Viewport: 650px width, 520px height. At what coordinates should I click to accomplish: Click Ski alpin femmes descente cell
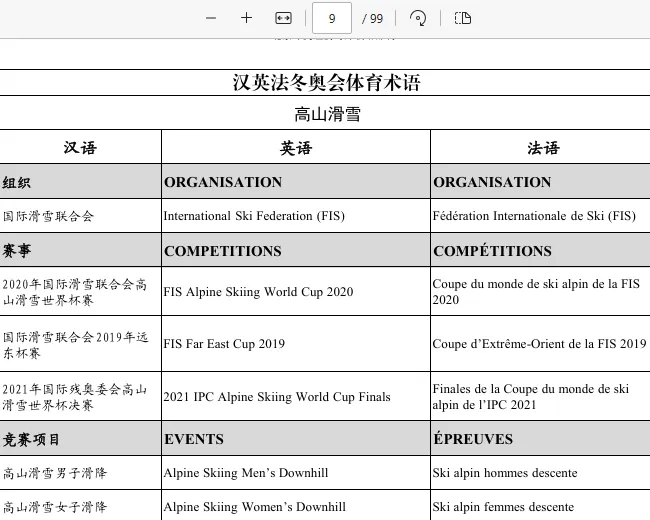click(x=541, y=506)
